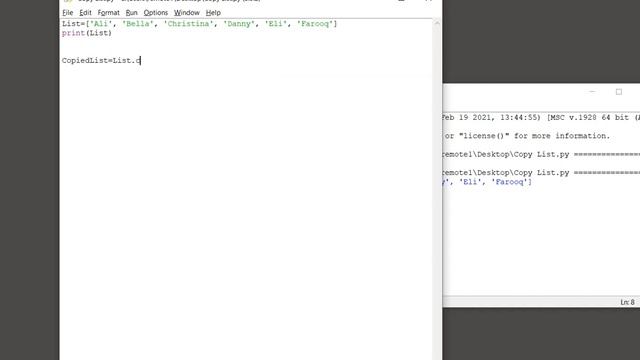Image resolution: width=640 pixels, height=360 pixels.
Task: Maximize the Python shell window
Action: coord(619,92)
